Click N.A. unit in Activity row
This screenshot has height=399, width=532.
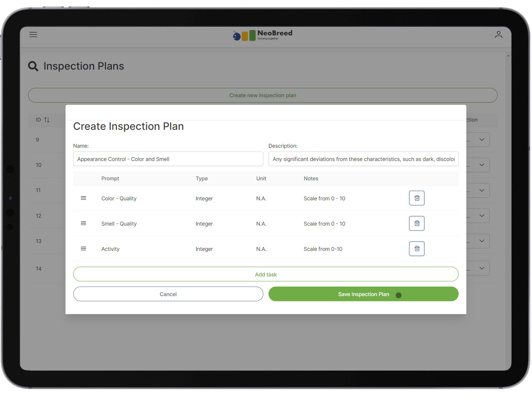261,249
